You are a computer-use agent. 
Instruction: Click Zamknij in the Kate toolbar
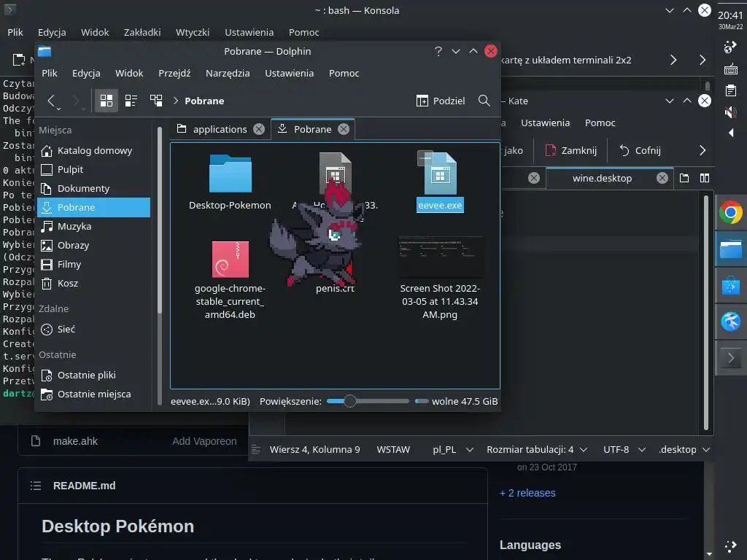570,150
